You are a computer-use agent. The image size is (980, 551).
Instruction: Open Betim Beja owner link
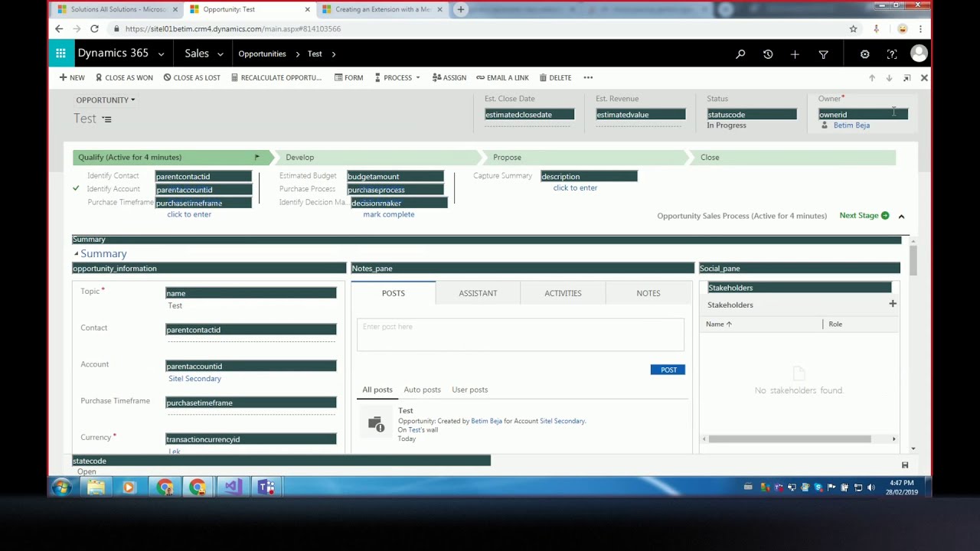[851, 126]
